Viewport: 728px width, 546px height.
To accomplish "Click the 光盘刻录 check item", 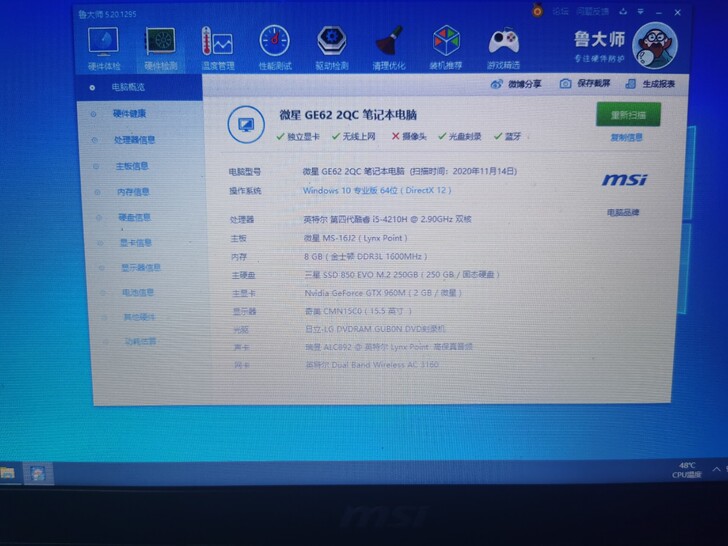I will (x=460, y=136).
